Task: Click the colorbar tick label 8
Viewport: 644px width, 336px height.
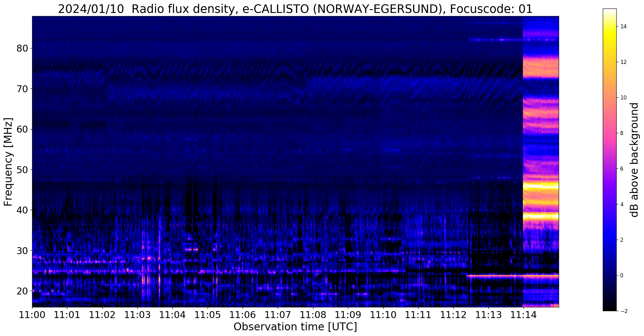Action: (x=621, y=133)
